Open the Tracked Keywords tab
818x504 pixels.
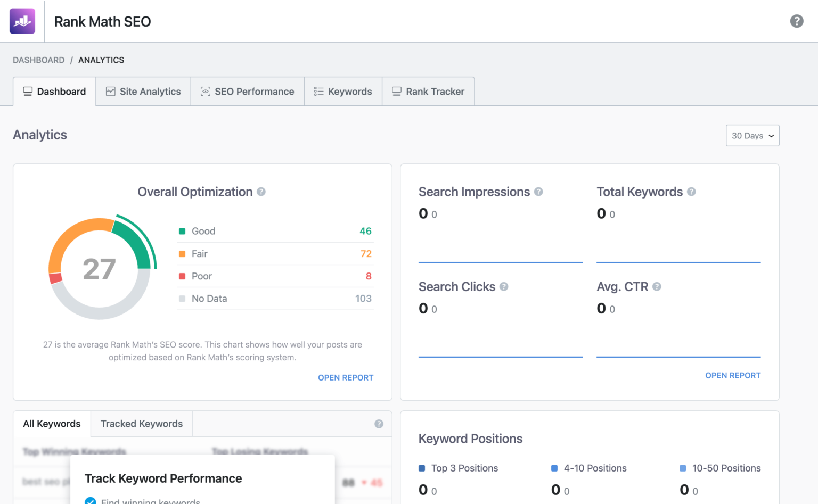click(141, 424)
